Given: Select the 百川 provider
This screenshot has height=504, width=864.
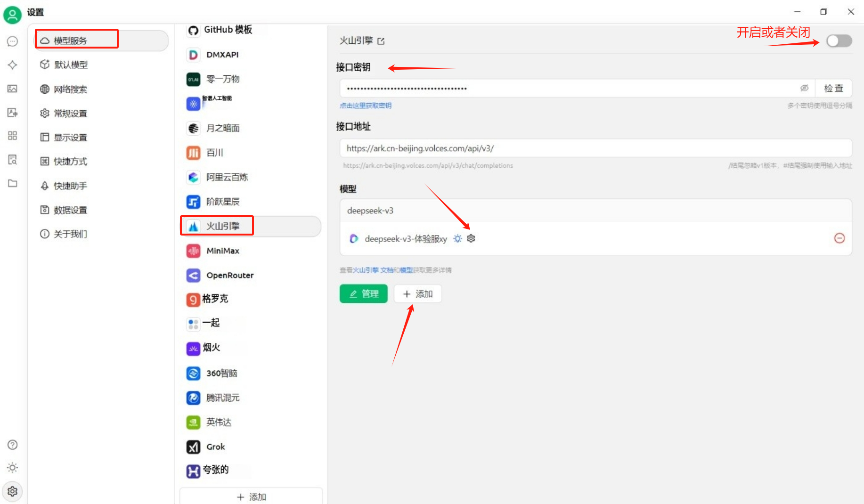Looking at the screenshot, I should 251,153.
